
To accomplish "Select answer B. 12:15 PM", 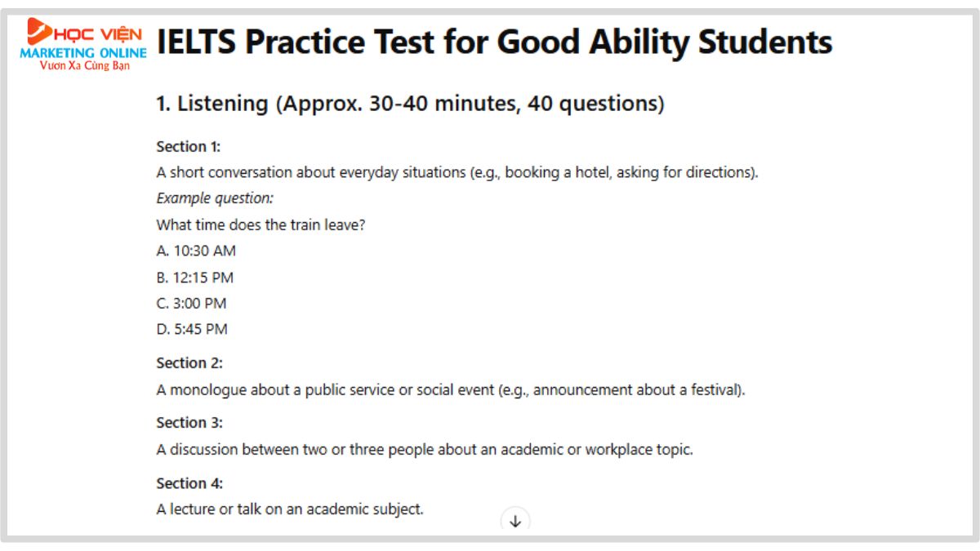I will [195, 278].
